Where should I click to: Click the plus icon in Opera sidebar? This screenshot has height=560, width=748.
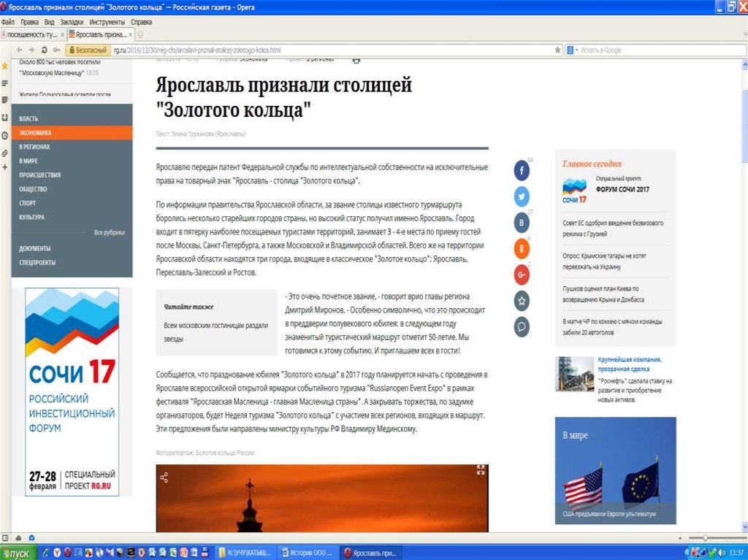pyautogui.click(x=5, y=167)
